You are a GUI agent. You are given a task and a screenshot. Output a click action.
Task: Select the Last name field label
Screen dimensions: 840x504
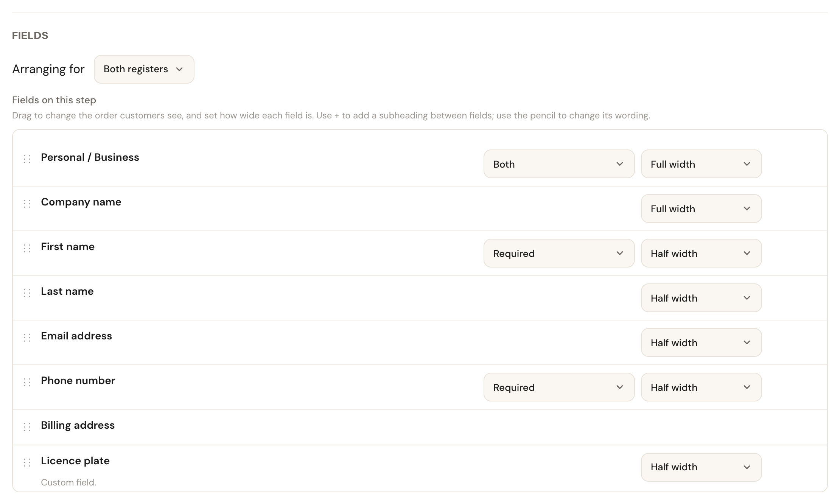pyautogui.click(x=67, y=291)
